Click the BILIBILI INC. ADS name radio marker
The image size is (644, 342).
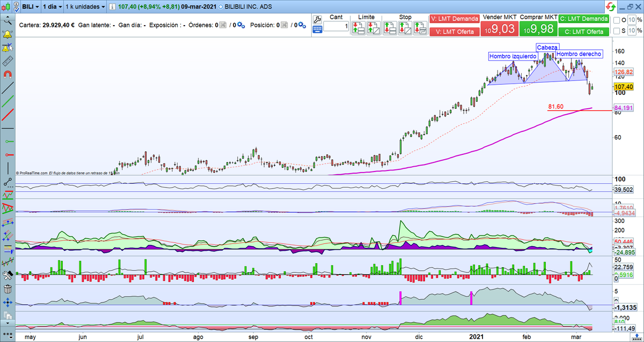point(221,8)
